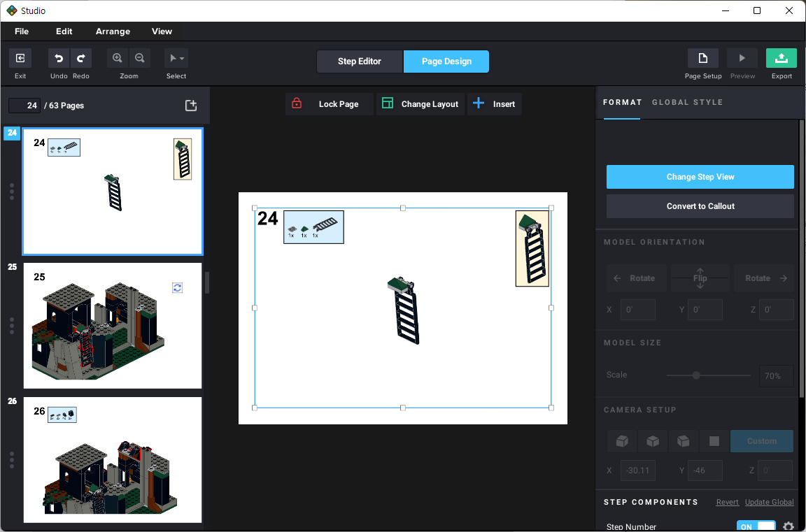The width and height of the screenshot is (806, 532).
Task: Zoom in on the page
Action: (x=118, y=59)
